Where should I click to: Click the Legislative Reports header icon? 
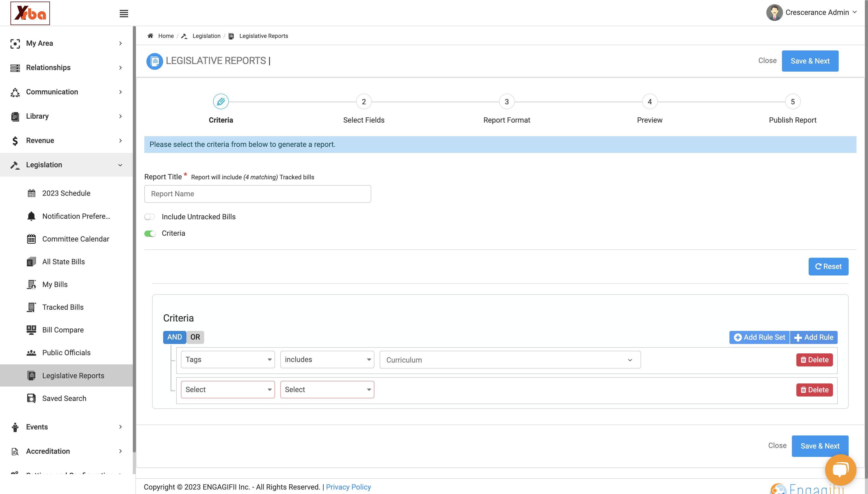[155, 61]
